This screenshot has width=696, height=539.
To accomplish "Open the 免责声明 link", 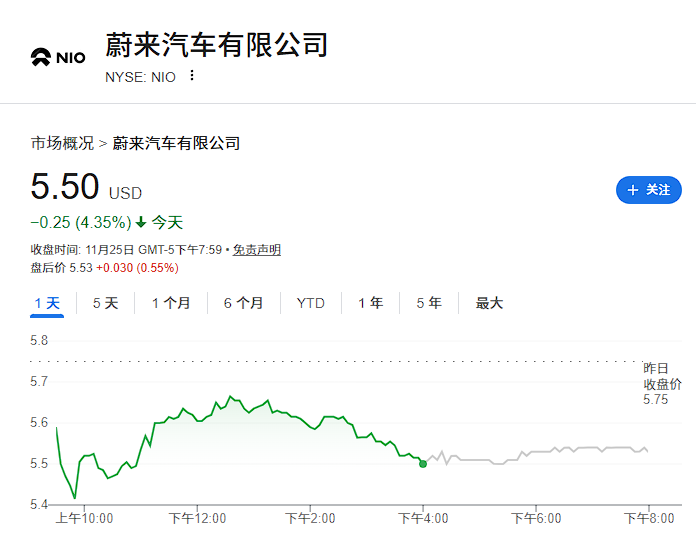I will pos(257,250).
